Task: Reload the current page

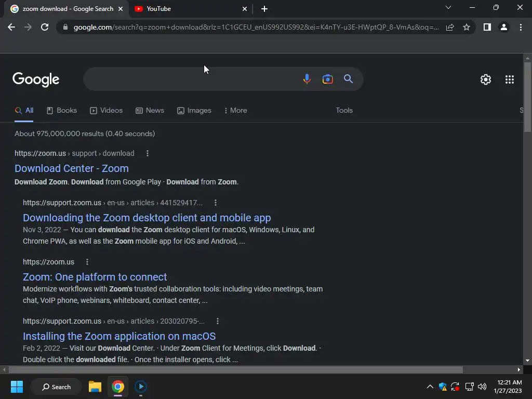Action: coord(45,27)
